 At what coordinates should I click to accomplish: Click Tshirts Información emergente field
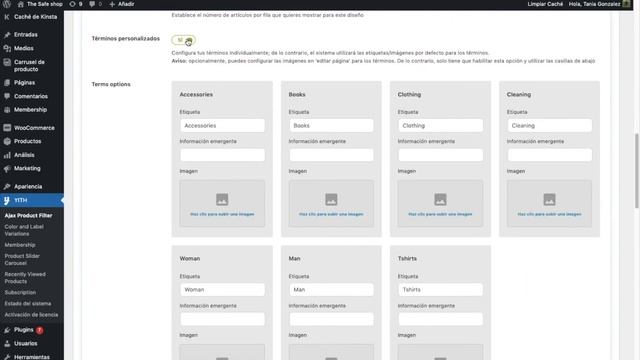[440, 319]
